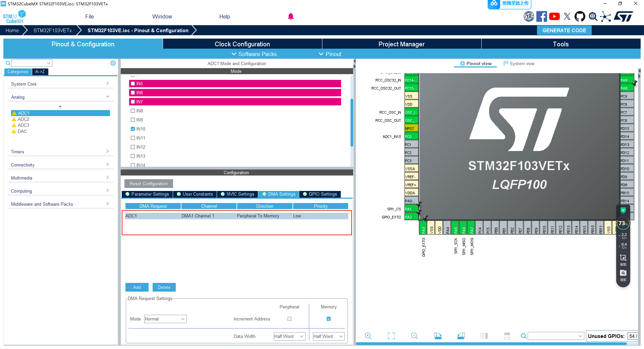Open the Facebook icon link
This screenshot has width=644, height=349.
click(x=541, y=16)
